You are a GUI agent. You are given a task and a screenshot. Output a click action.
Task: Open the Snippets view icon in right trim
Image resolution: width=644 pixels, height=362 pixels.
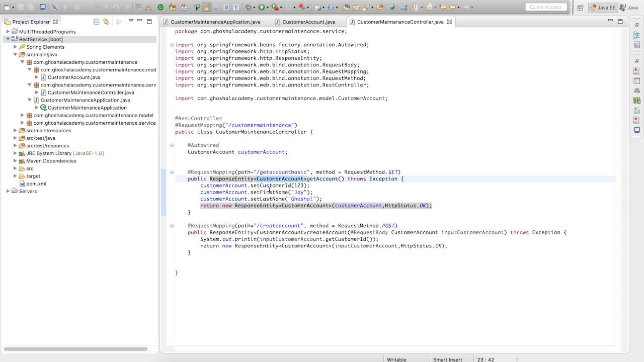coord(637,110)
